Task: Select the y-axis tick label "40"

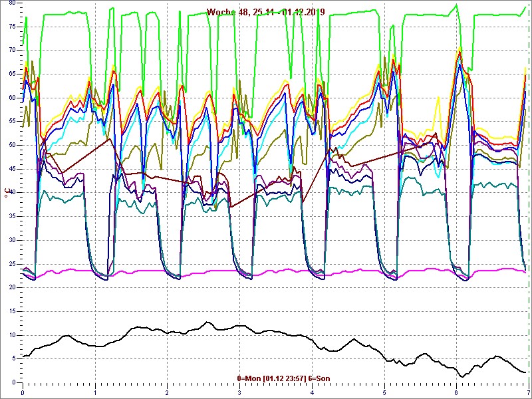Action: click(12, 193)
